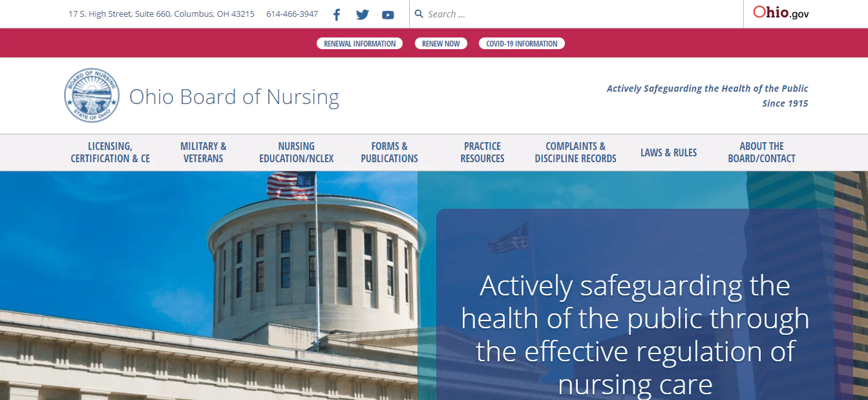Click the phone number 614-466-3947
Image resolution: width=868 pixels, height=400 pixels.
(x=292, y=14)
